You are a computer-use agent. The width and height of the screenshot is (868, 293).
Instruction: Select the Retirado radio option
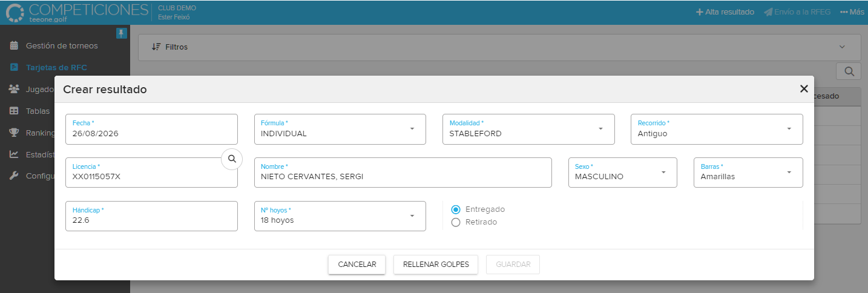[456, 222]
